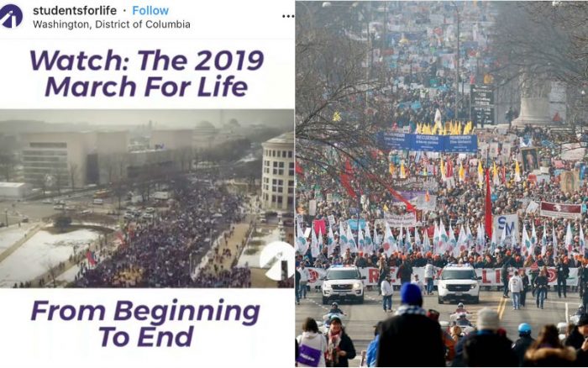Click the right white police SUV
This screenshot has height=368, width=588.
[x=459, y=283]
